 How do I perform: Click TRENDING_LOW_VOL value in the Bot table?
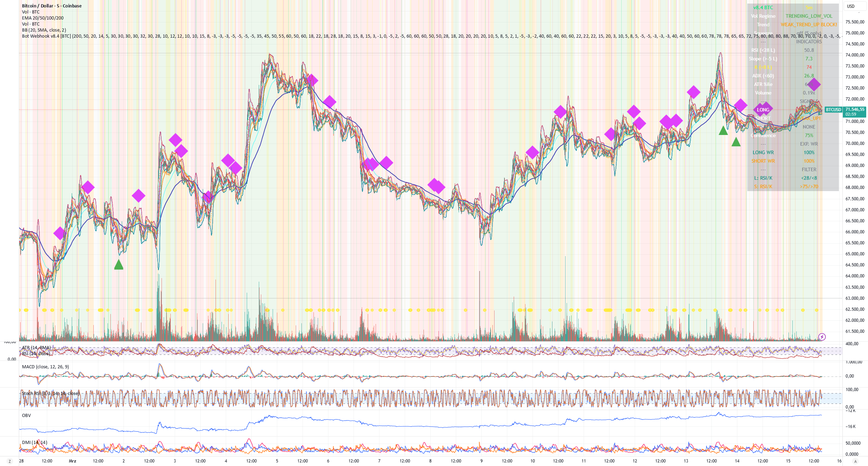point(809,16)
